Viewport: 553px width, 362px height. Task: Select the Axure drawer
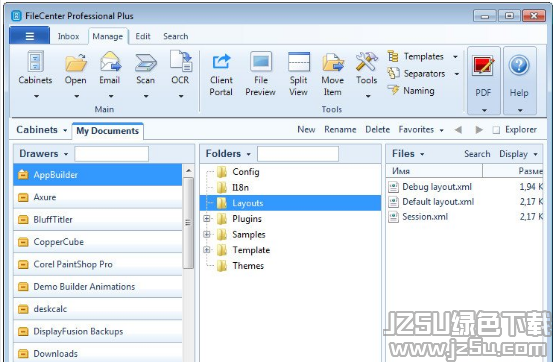(98, 197)
